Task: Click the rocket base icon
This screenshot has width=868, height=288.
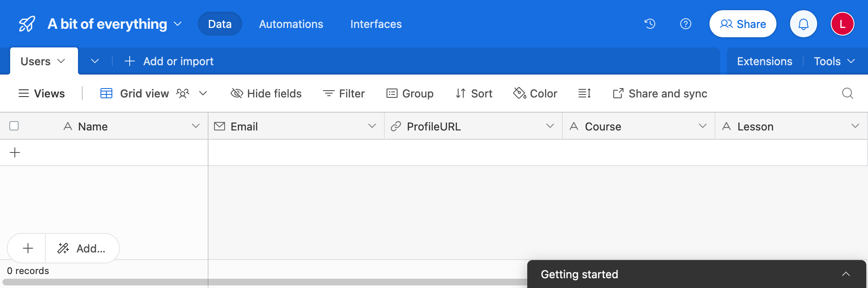Action: click(x=27, y=24)
